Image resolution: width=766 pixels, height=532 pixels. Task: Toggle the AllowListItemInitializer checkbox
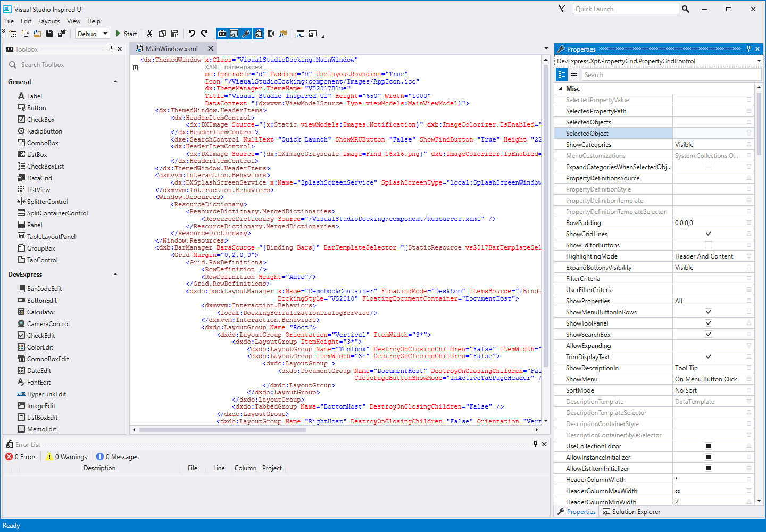coord(709,468)
